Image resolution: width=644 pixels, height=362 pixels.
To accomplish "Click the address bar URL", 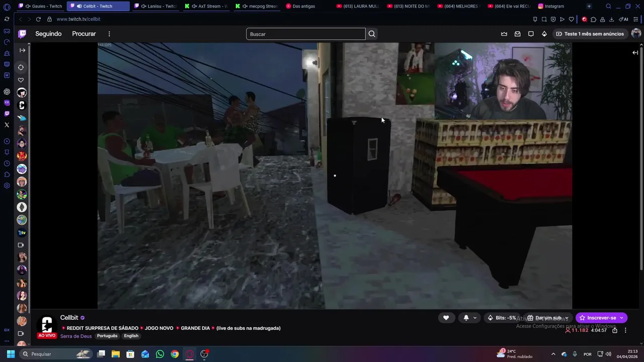I will click(x=78, y=19).
